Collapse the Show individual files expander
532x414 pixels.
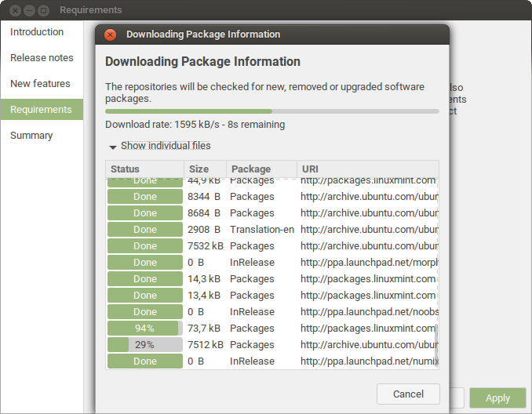click(160, 146)
